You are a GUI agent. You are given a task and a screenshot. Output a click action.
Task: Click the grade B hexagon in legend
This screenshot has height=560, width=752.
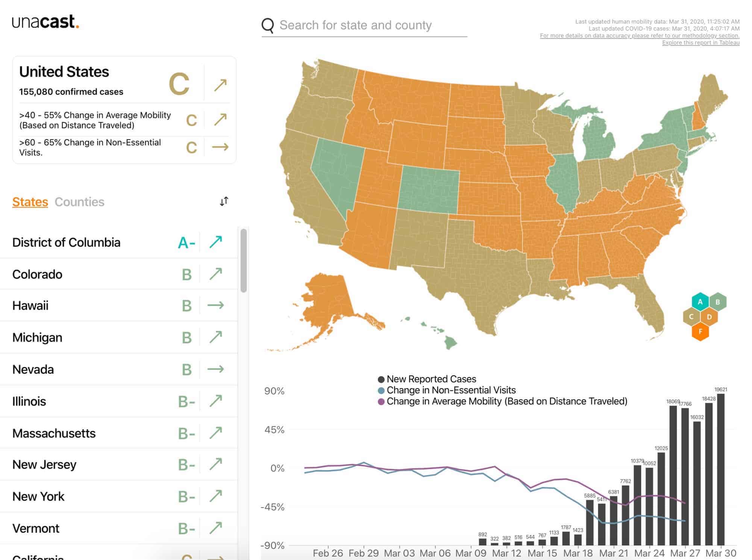[717, 302]
